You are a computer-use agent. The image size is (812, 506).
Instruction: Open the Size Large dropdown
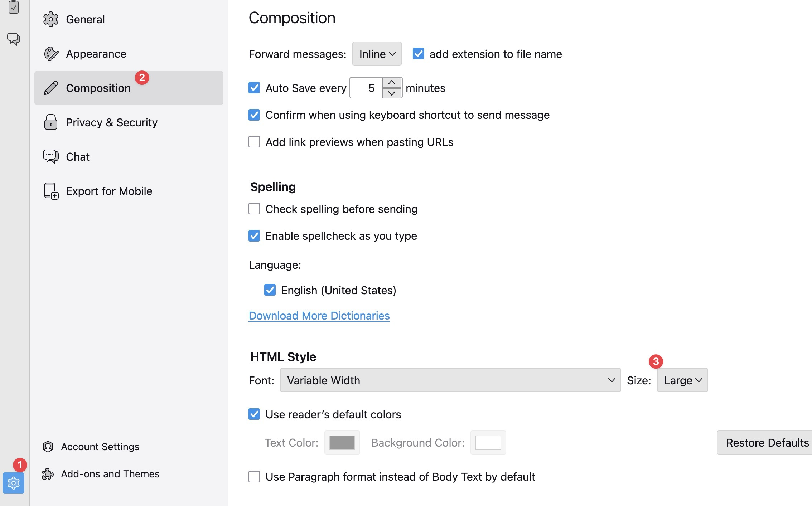(x=682, y=380)
